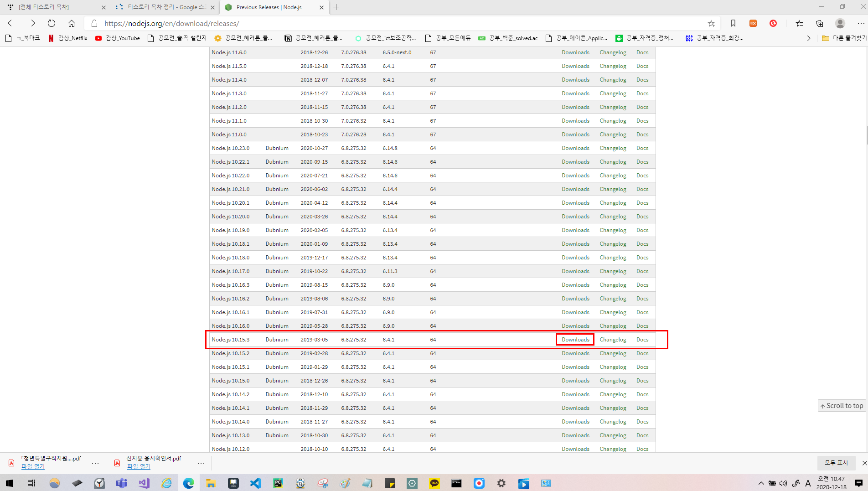This screenshot has height=491, width=868.
Task: Click the 모두 표시 show all downloads button
Action: (836, 463)
